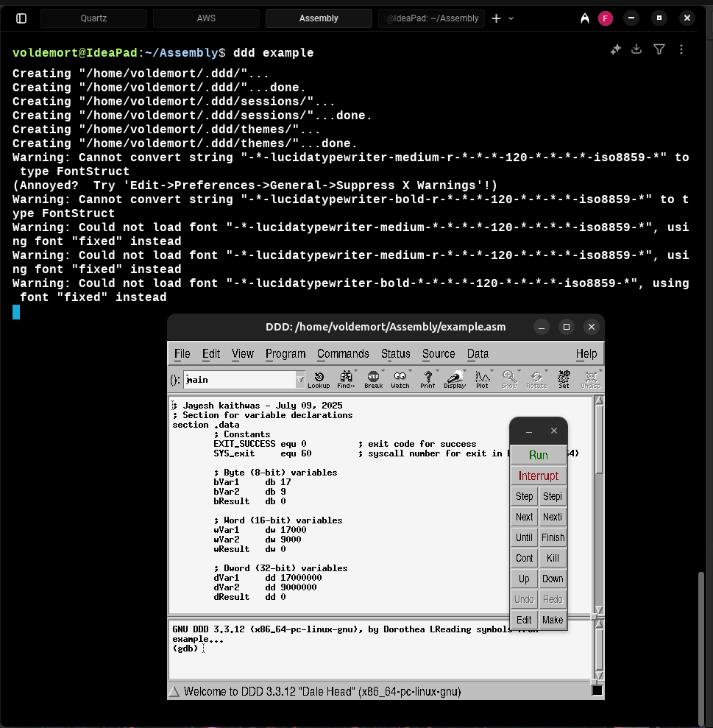Click the Cont button
This screenshot has height=728, width=713.
pyautogui.click(x=525, y=558)
